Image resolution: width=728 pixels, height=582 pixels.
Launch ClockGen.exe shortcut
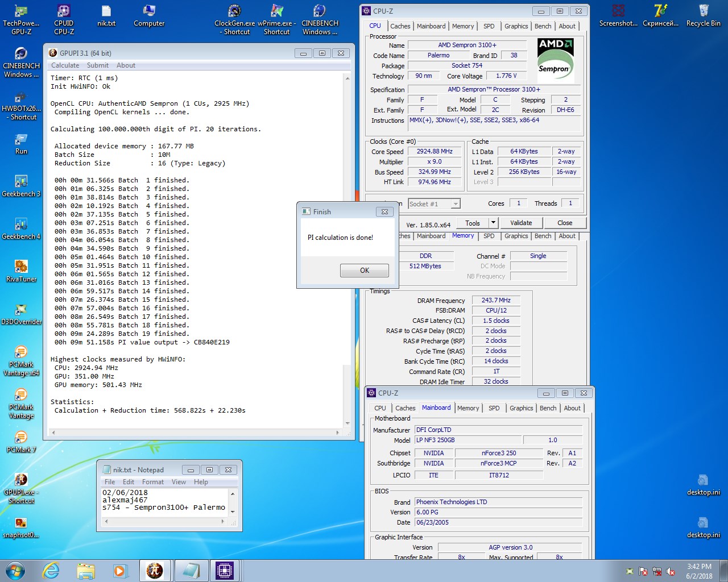click(x=235, y=19)
